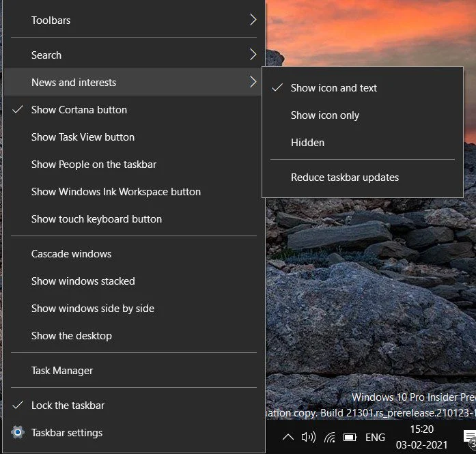This screenshot has width=476, height=454.
Task: Show hidden tray icons with up arrow
Action: [x=288, y=438]
